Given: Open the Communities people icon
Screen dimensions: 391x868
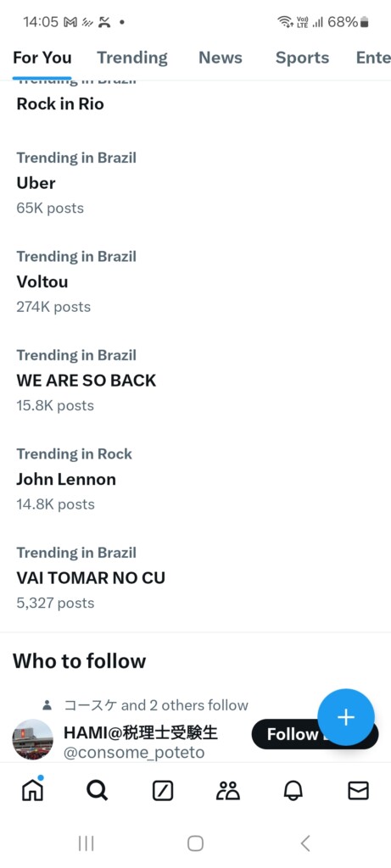Looking at the screenshot, I should click(227, 791).
